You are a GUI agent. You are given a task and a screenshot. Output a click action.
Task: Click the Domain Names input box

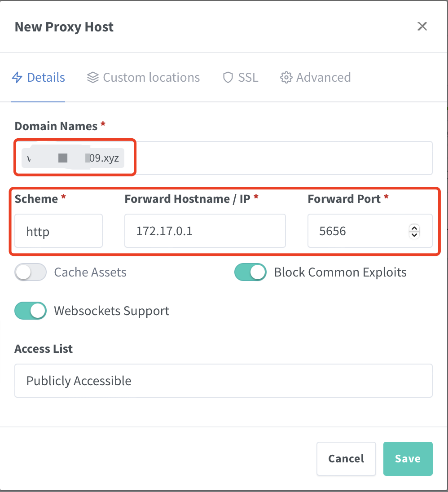(x=224, y=158)
